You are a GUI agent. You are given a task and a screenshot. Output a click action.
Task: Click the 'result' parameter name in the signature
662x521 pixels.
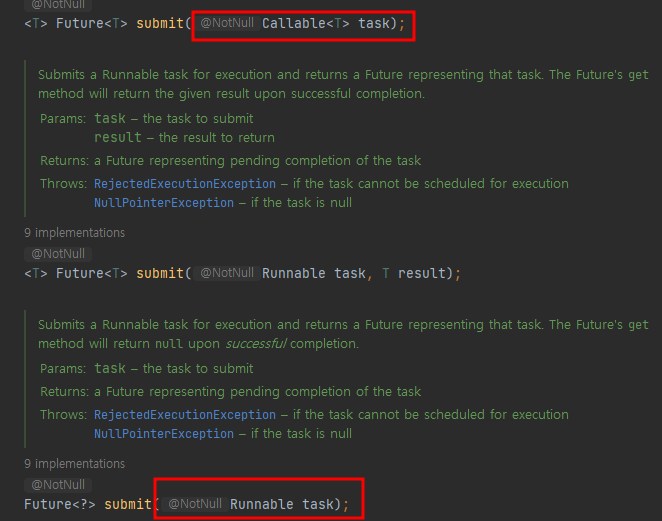[422, 273]
